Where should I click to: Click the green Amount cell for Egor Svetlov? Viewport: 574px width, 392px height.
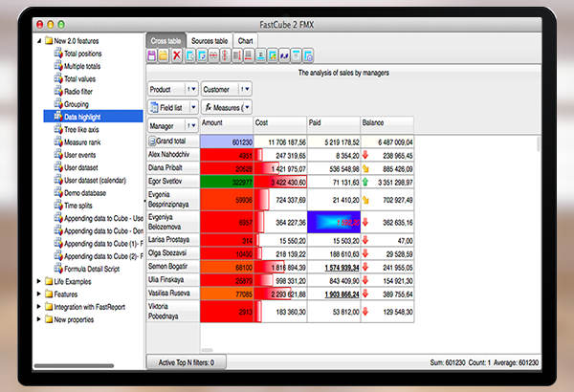tap(227, 180)
